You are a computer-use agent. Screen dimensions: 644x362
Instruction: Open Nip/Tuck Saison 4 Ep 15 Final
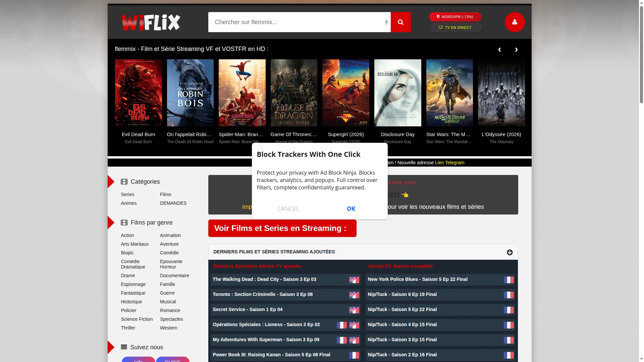(x=440, y=325)
